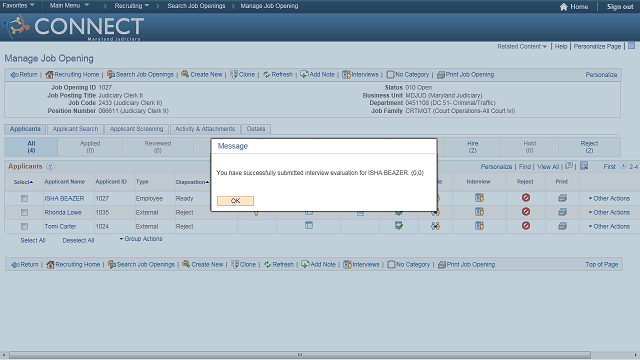Open the Group Actions dropdown

tap(141, 239)
